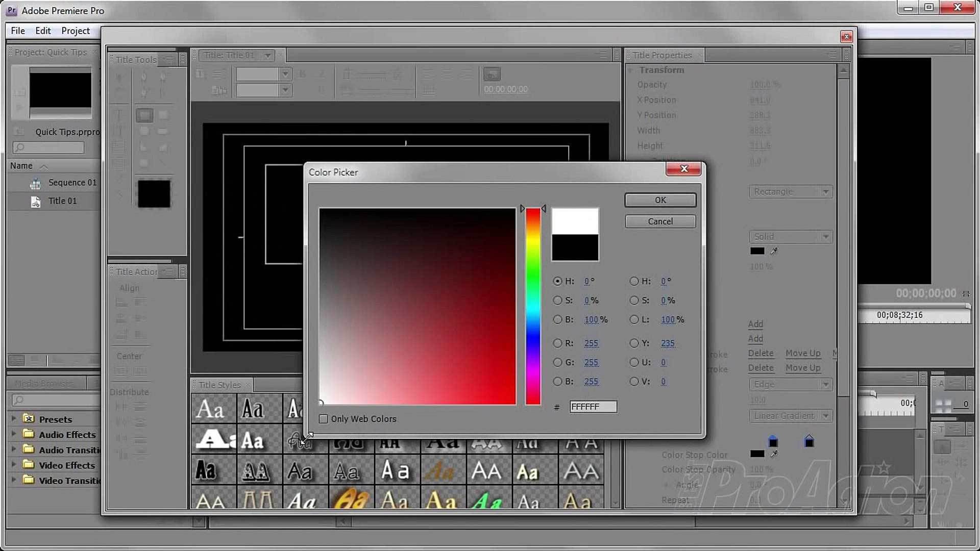
Task: Select the Vertical Type tool
Action: pos(119,132)
